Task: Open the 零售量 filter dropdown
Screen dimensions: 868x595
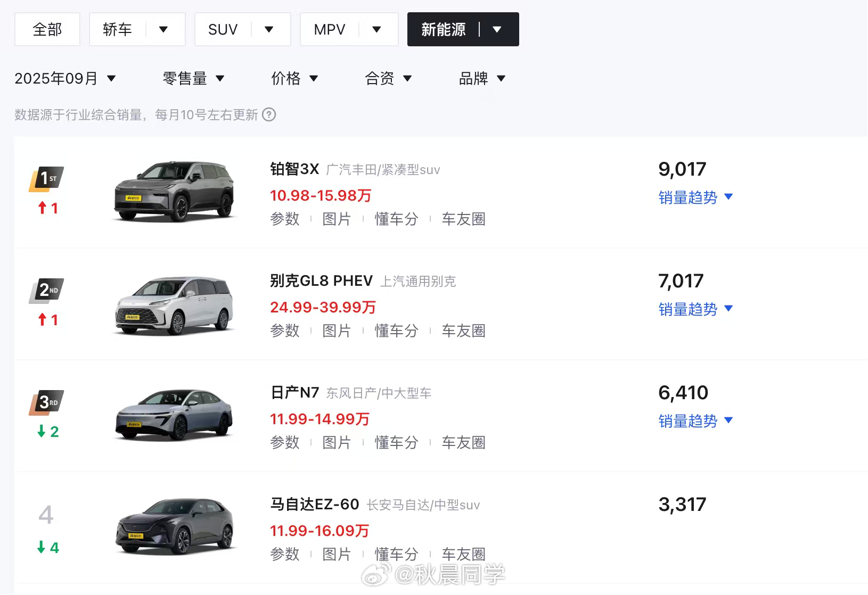Action: click(193, 79)
